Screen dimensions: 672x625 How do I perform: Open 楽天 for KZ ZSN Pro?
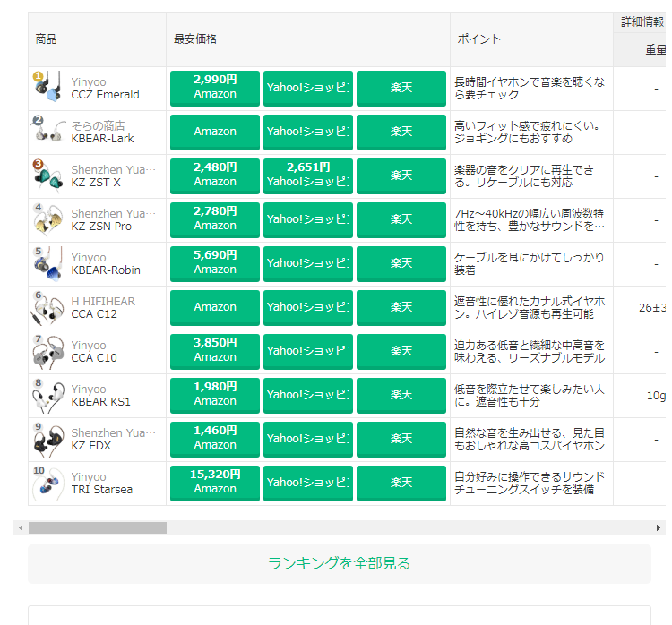pyautogui.click(x=401, y=219)
